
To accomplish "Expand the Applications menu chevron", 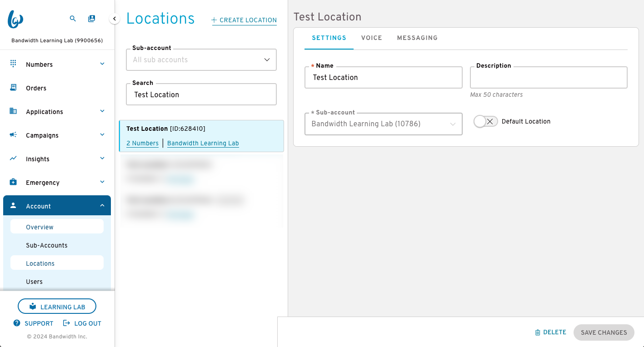I will (x=102, y=111).
